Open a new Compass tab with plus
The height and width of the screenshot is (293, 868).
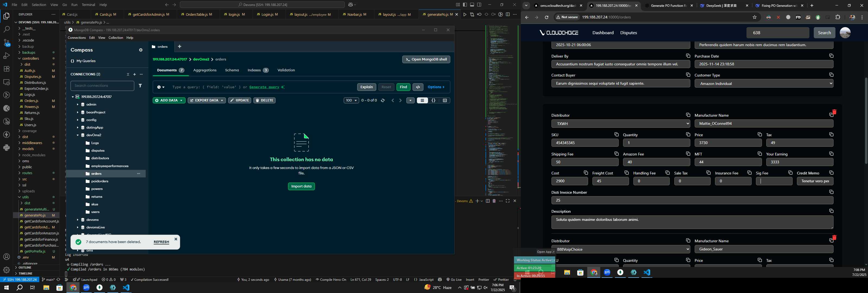tap(180, 47)
